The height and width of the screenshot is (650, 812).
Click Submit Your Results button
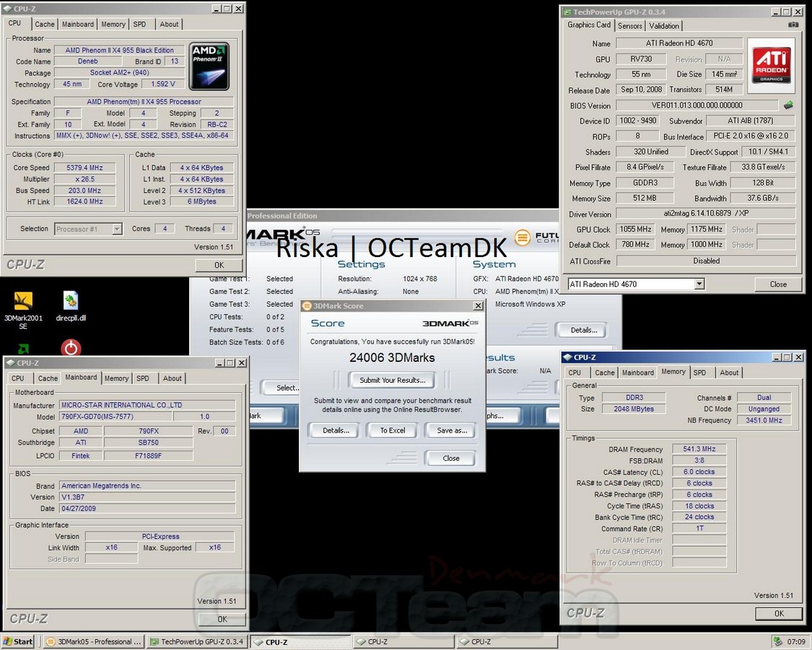point(393,380)
